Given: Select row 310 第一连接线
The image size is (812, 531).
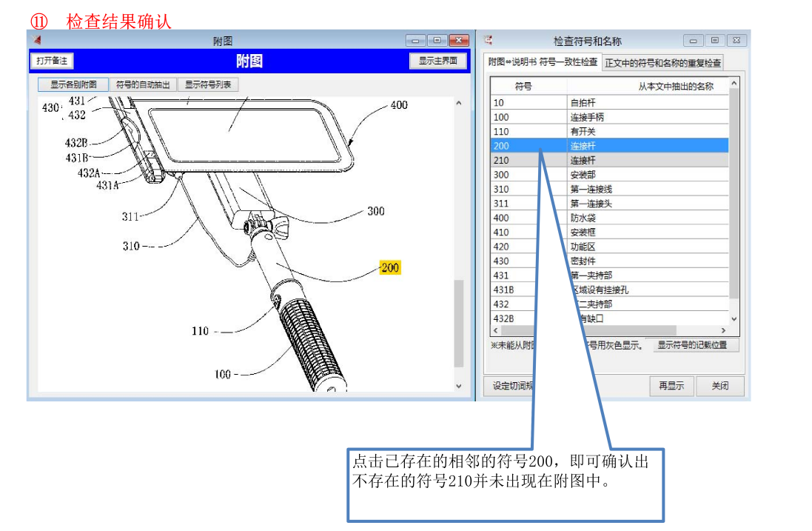Looking at the screenshot, I should tap(609, 189).
